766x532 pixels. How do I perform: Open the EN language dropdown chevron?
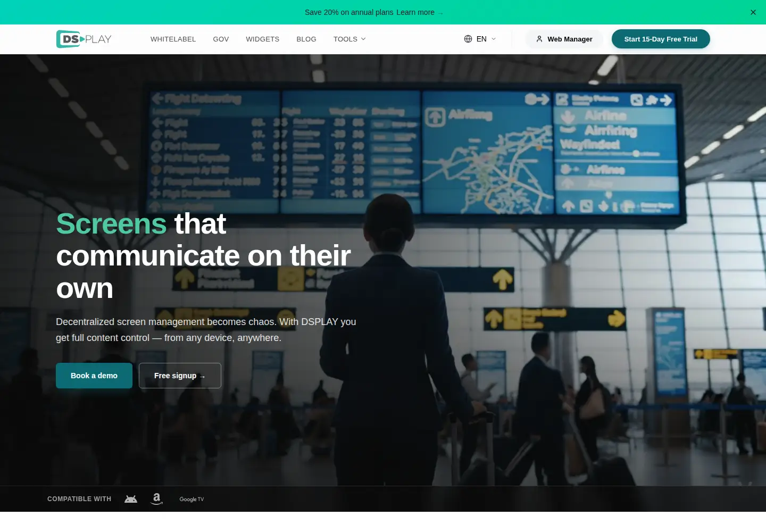pyautogui.click(x=494, y=39)
